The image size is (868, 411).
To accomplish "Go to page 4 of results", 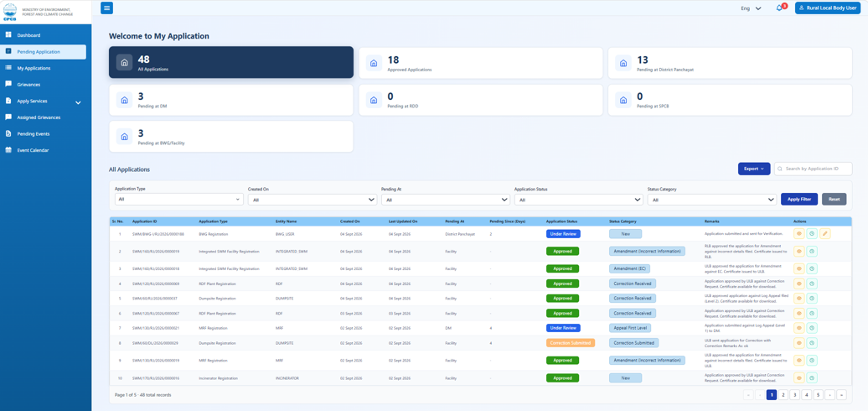I will (807, 395).
